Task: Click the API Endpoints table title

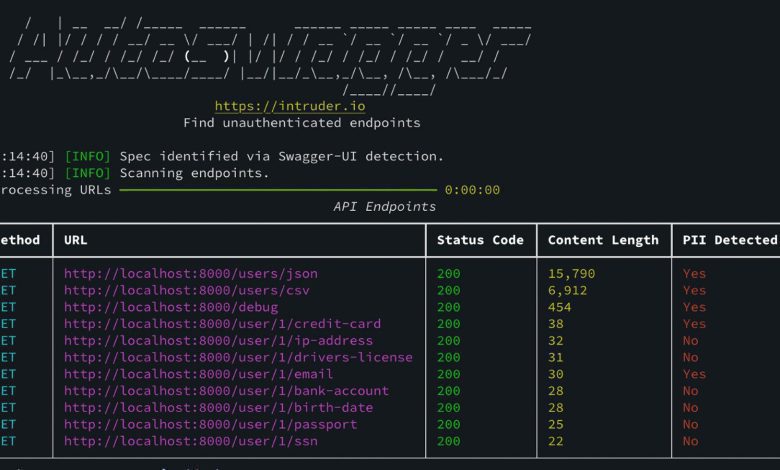Action: pos(385,207)
